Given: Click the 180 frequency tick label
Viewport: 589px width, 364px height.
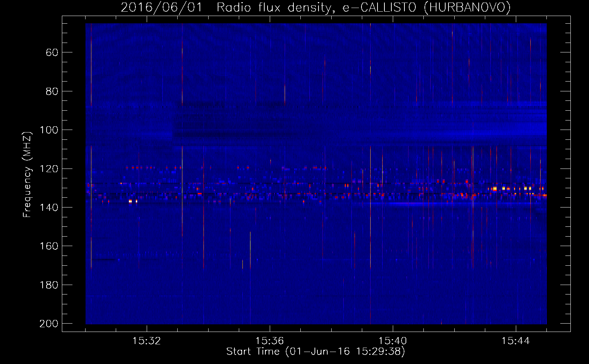Looking at the screenshot, I should [49, 285].
